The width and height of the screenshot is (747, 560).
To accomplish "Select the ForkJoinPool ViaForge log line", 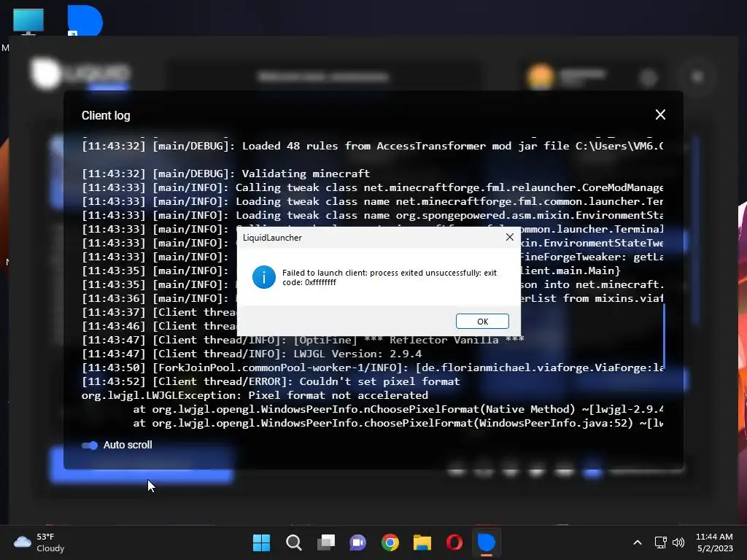I will [373, 367].
